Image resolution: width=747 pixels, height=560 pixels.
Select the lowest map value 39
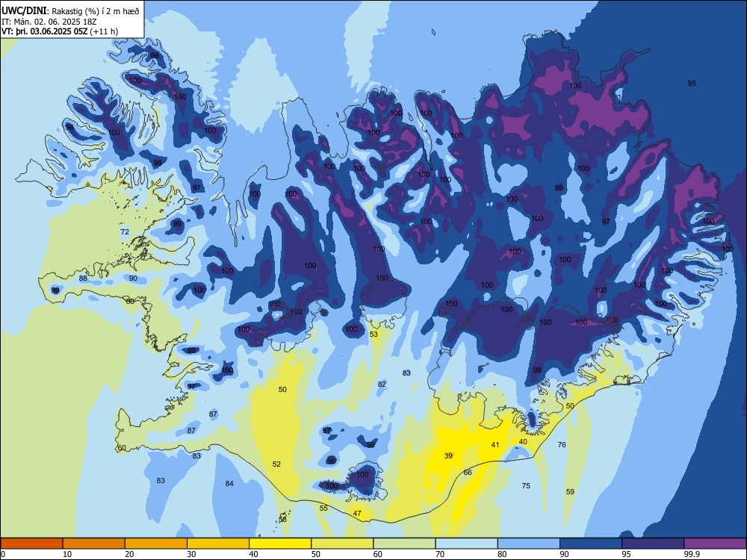(448, 455)
